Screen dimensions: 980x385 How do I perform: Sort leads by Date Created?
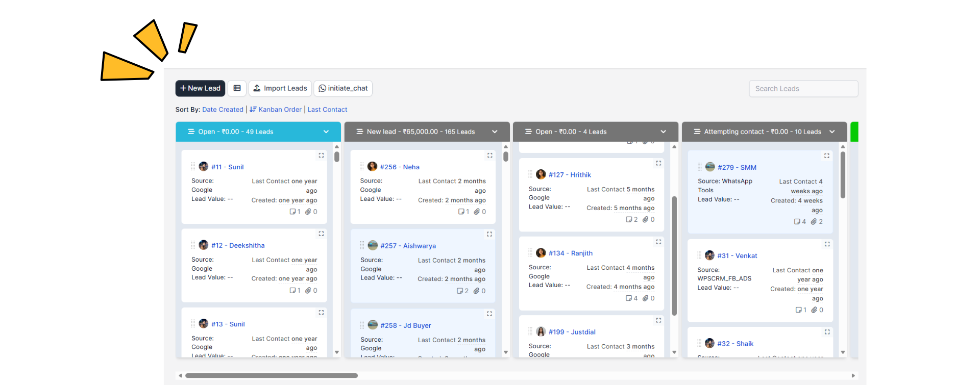[223, 110]
